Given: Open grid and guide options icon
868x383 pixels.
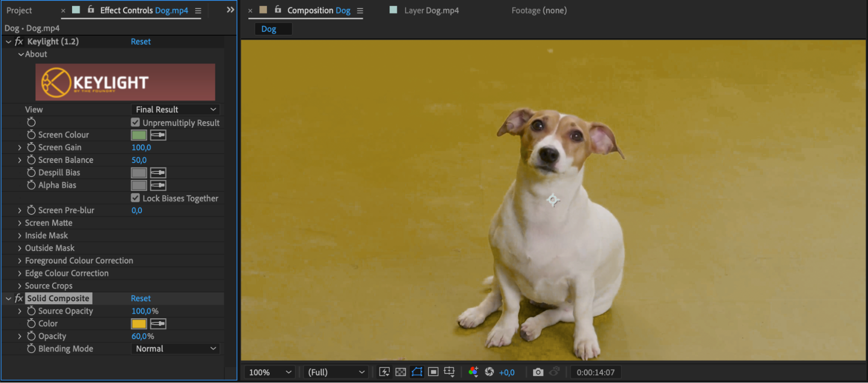Looking at the screenshot, I should pos(449,372).
